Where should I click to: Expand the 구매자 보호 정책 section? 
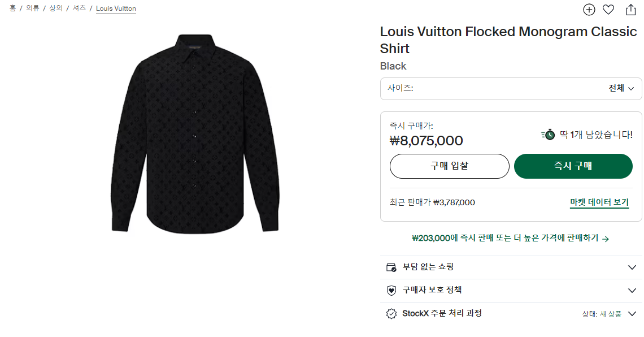(632, 291)
